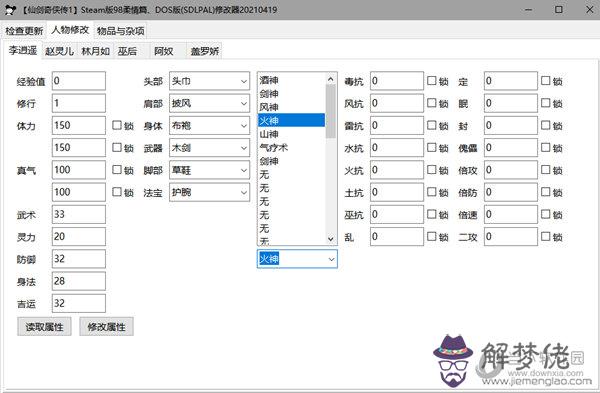Click the 修改属性 button

[x=106, y=327]
